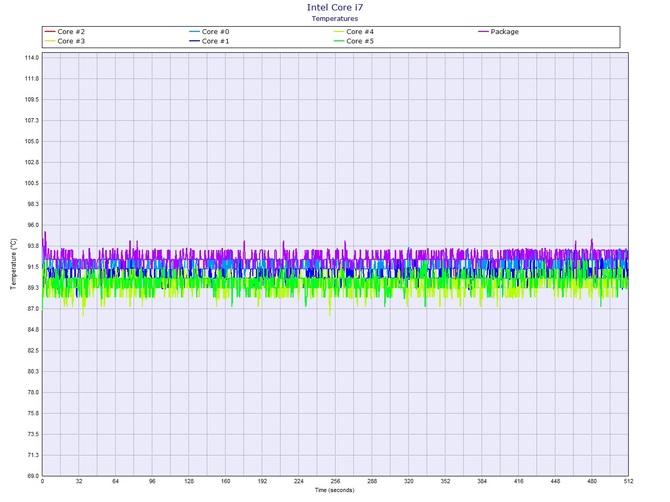Click the Intel Core i7 chart title
Viewport: 670px width, 502px height.
tap(334, 8)
